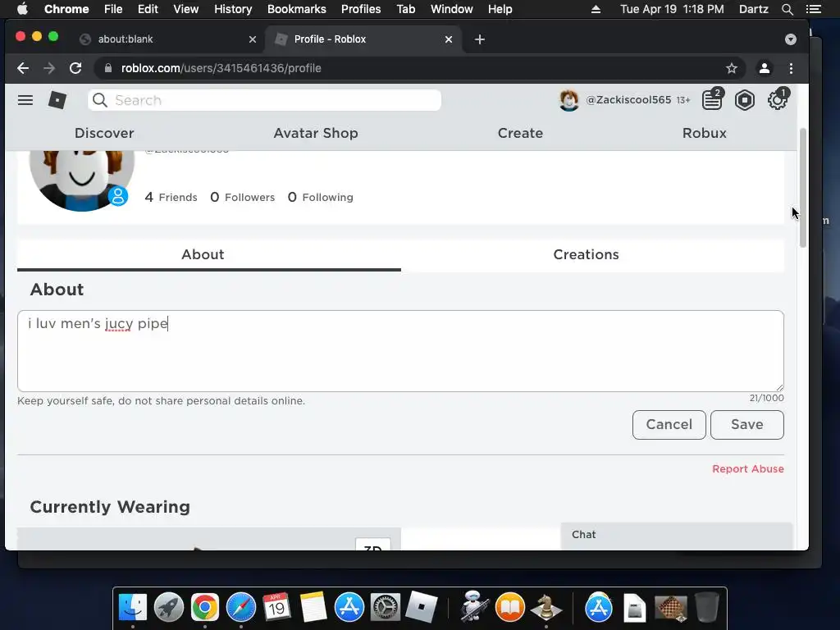Click the Report Abuse link

[x=748, y=468]
